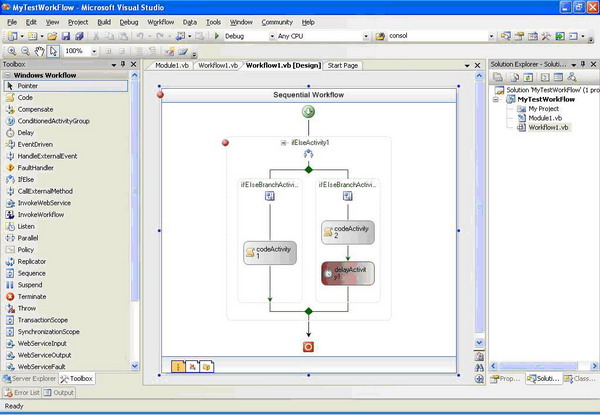Image resolution: width=600 pixels, height=415 pixels.
Task: Open the Any CPU platform dropdown
Action: 366,36
